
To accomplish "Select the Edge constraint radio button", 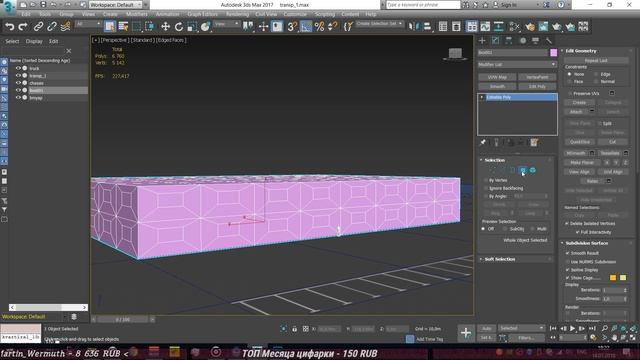I will [596, 74].
